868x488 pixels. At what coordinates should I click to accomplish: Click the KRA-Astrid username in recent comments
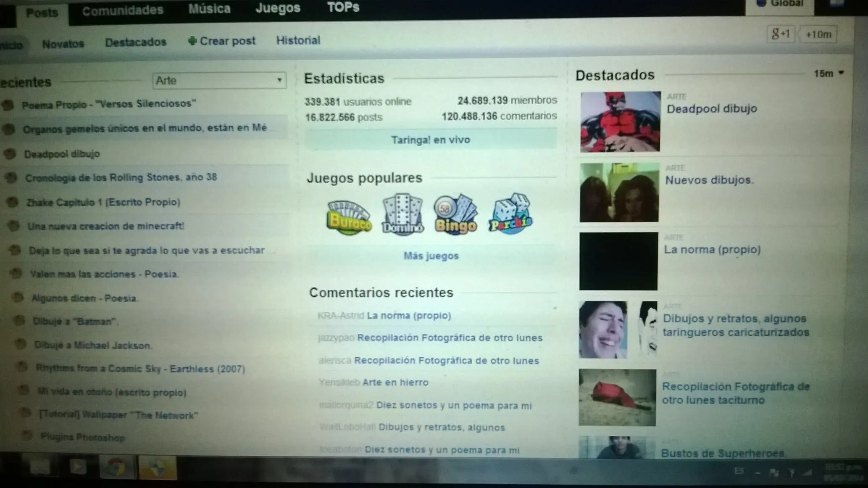(341, 315)
